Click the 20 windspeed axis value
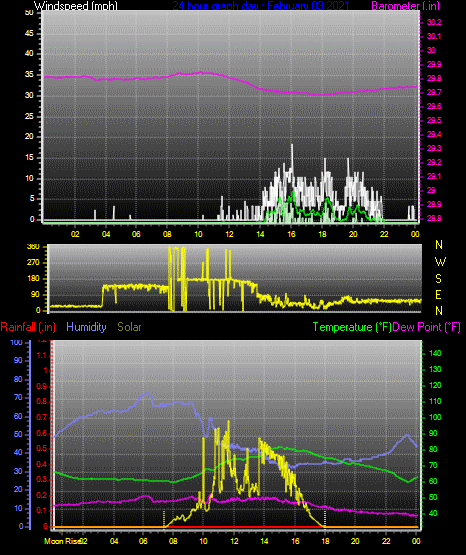 click(x=29, y=137)
